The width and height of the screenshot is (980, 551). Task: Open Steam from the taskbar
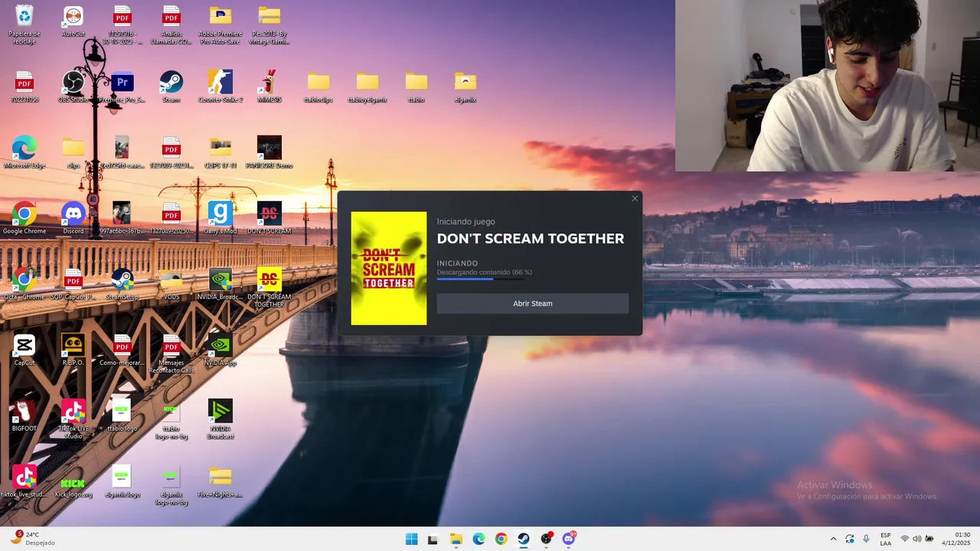pos(523,539)
